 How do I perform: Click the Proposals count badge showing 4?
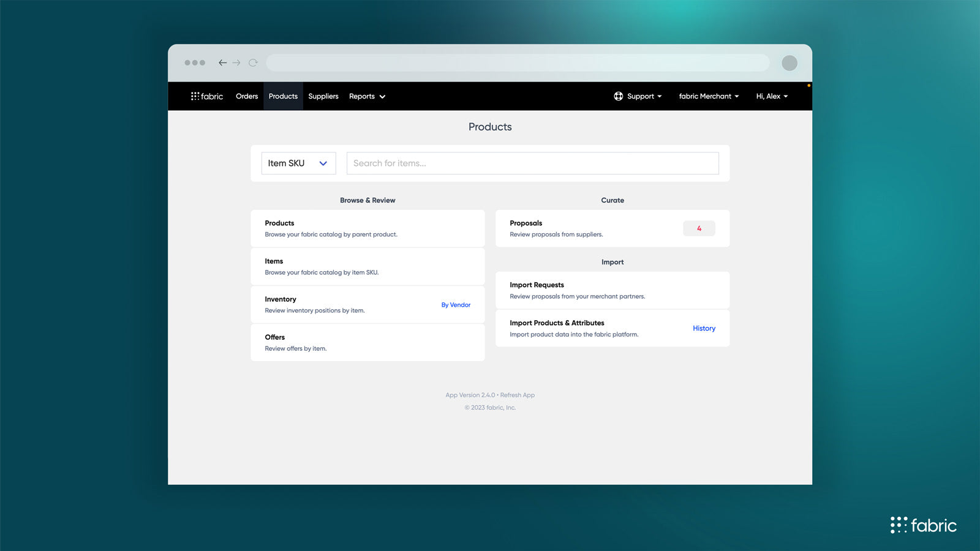pyautogui.click(x=699, y=228)
